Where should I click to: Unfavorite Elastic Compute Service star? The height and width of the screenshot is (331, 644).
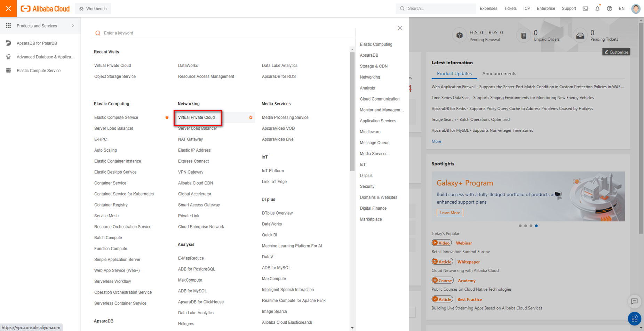tap(167, 118)
